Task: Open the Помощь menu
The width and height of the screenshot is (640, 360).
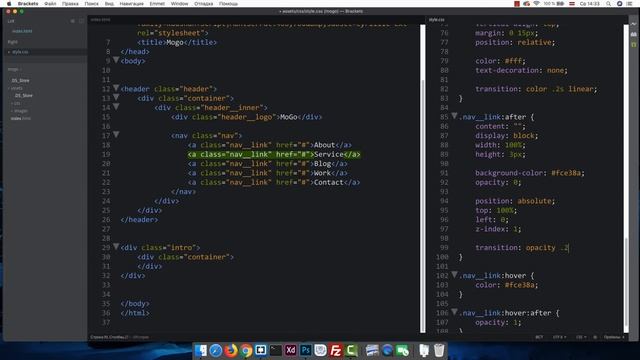Action: 228,4
